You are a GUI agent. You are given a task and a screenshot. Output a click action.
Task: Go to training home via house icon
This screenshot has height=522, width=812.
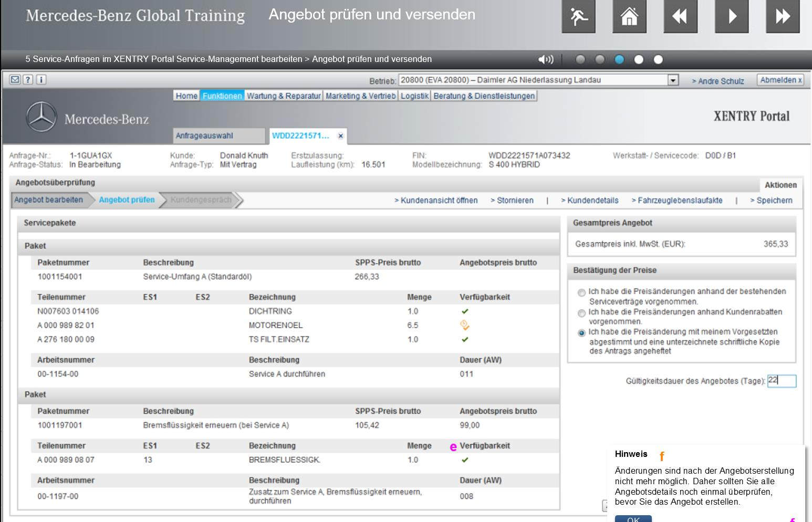pyautogui.click(x=629, y=16)
